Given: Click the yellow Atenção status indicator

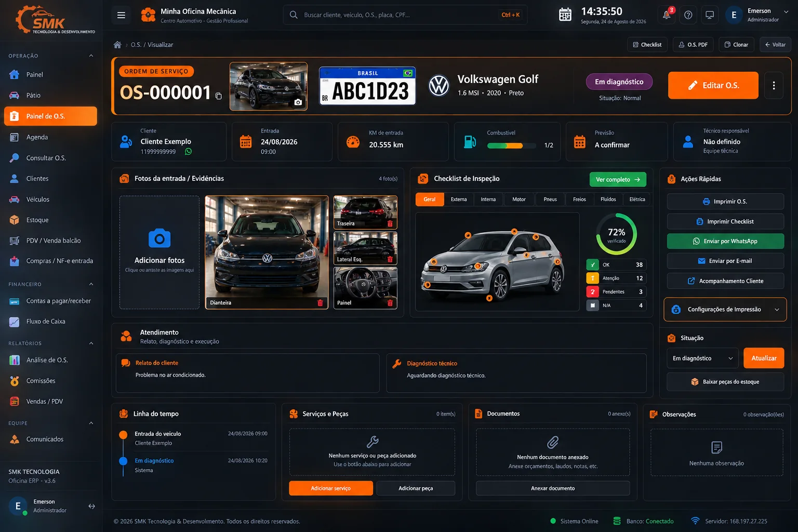Looking at the screenshot, I should tap(593, 278).
